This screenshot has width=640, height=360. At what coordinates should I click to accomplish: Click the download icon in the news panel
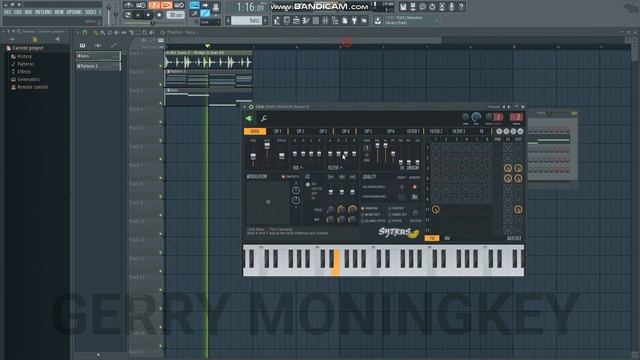click(x=378, y=20)
